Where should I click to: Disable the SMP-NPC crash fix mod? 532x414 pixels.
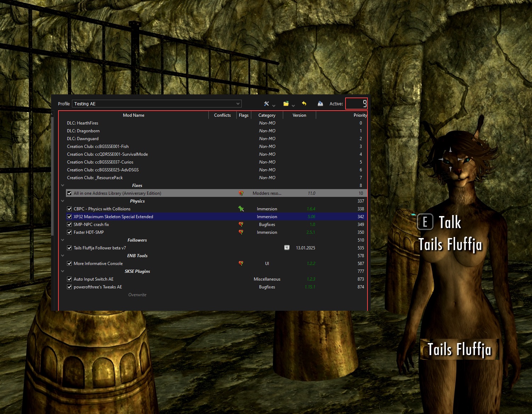click(x=69, y=225)
